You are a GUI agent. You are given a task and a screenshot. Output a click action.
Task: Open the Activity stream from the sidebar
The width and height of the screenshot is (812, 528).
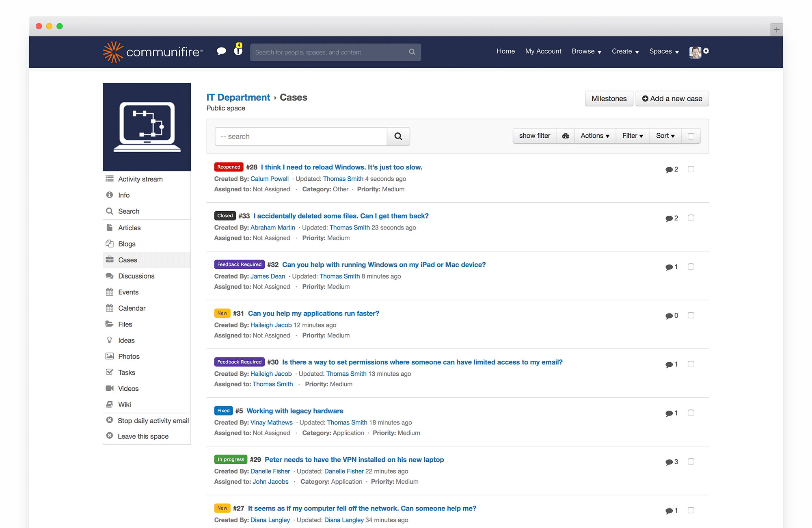140,179
